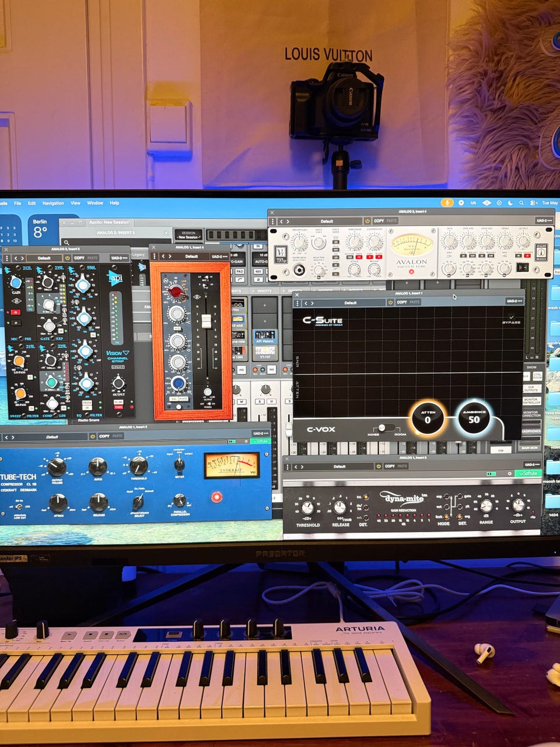Screen dimensions: 560x747
Task: Toggle the red POWER button on API Vision strip
Action: 118,407
